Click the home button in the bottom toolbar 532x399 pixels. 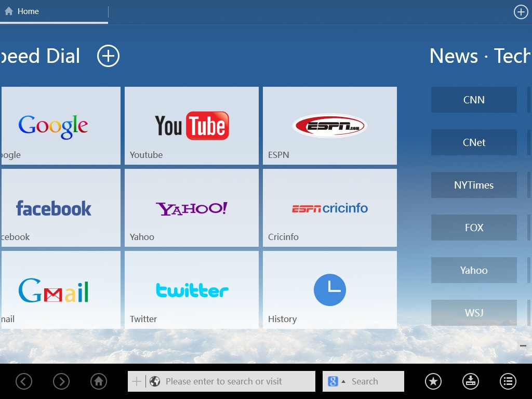(x=99, y=381)
